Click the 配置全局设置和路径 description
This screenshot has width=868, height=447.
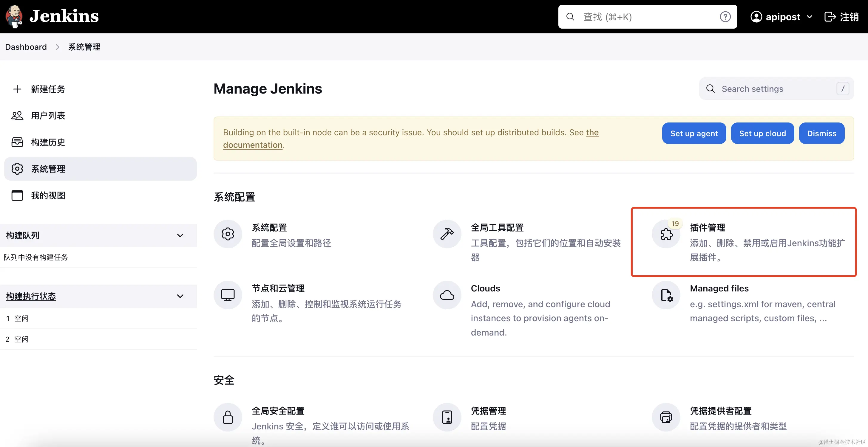(291, 243)
